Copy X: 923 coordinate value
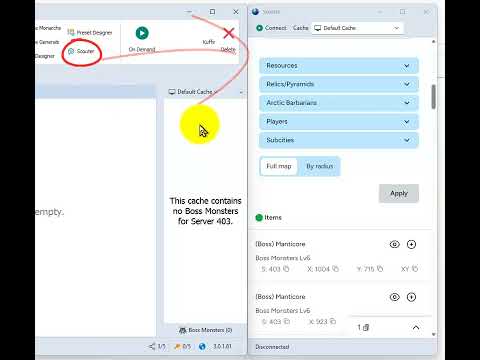Viewport: 480px width, 360px height. click(332, 322)
